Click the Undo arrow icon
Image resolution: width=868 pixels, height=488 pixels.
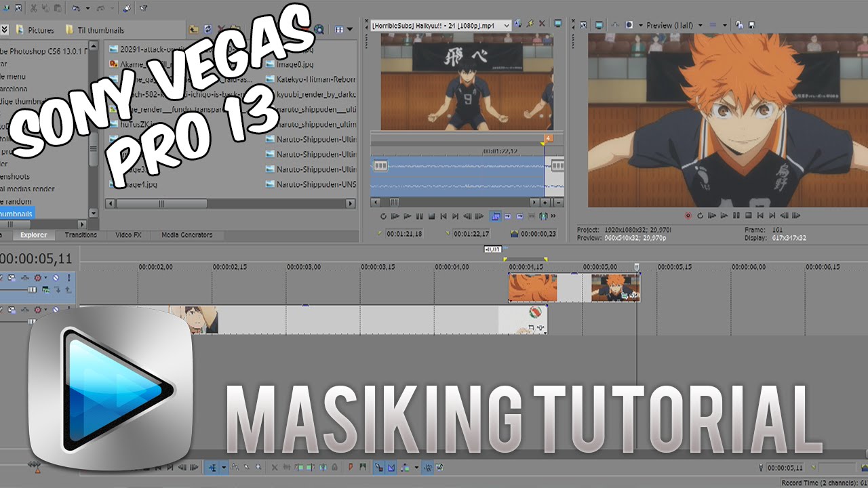coord(75,8)
